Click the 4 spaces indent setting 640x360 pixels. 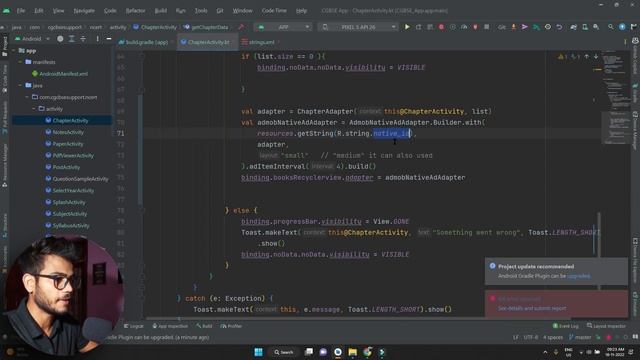click(553, 338)
